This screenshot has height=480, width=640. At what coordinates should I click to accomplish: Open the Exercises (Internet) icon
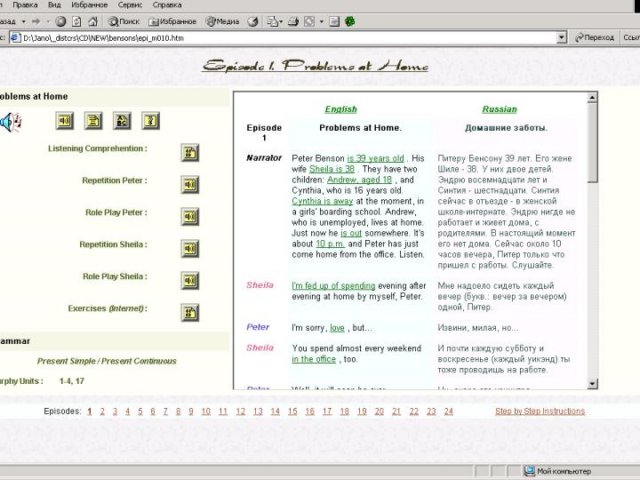coord(190,313)
